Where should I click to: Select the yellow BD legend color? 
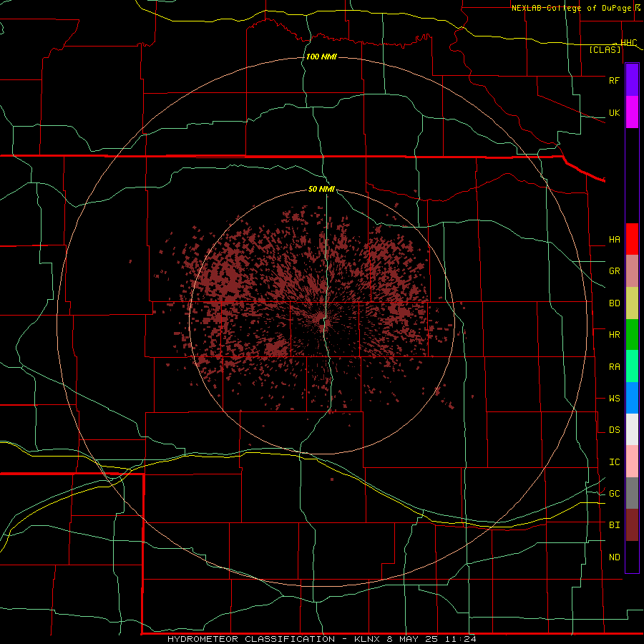pos(632,303)
